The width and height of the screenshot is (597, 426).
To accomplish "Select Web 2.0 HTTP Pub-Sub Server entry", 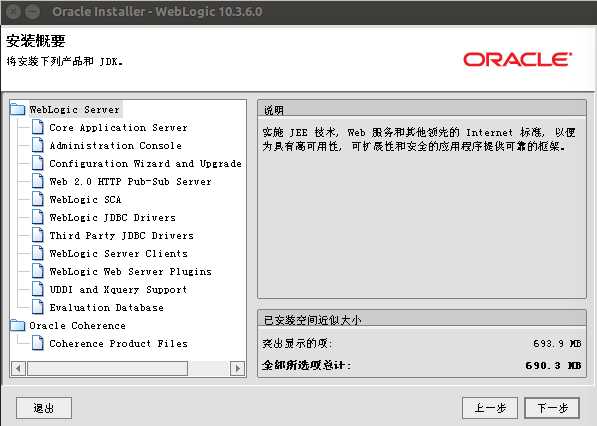I will coord(130,182).
